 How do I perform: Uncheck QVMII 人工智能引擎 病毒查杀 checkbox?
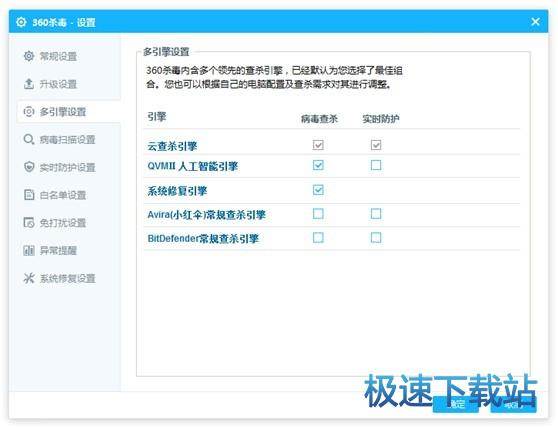click(318, 165)
